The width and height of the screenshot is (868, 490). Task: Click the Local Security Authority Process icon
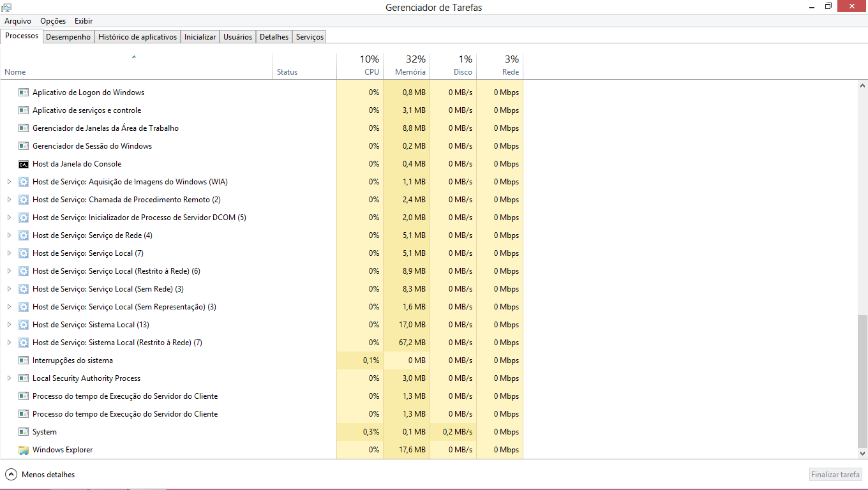[24, 378]
